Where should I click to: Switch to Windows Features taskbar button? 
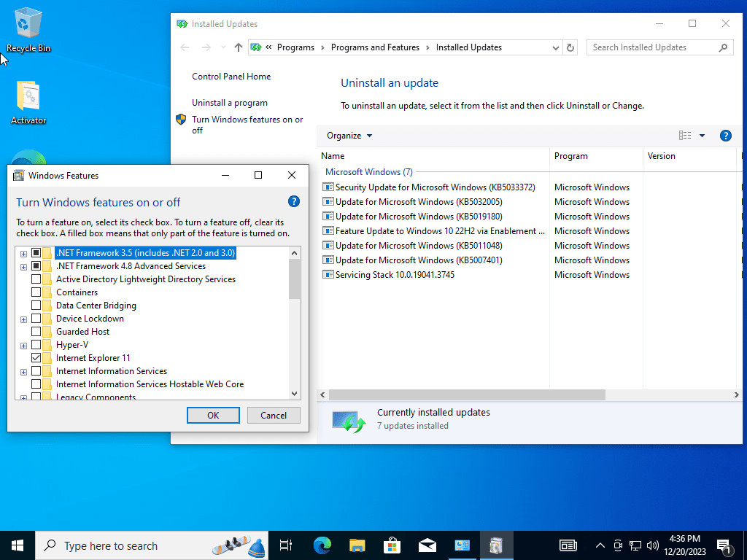point(496,545)
